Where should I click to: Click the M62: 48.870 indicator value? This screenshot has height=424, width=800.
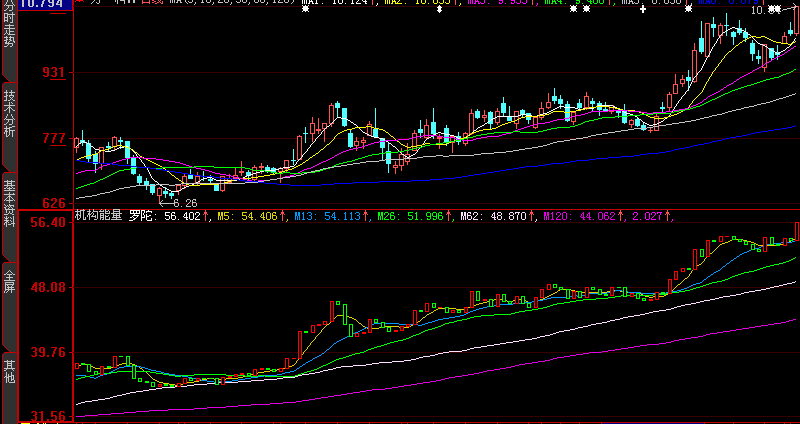493,216
